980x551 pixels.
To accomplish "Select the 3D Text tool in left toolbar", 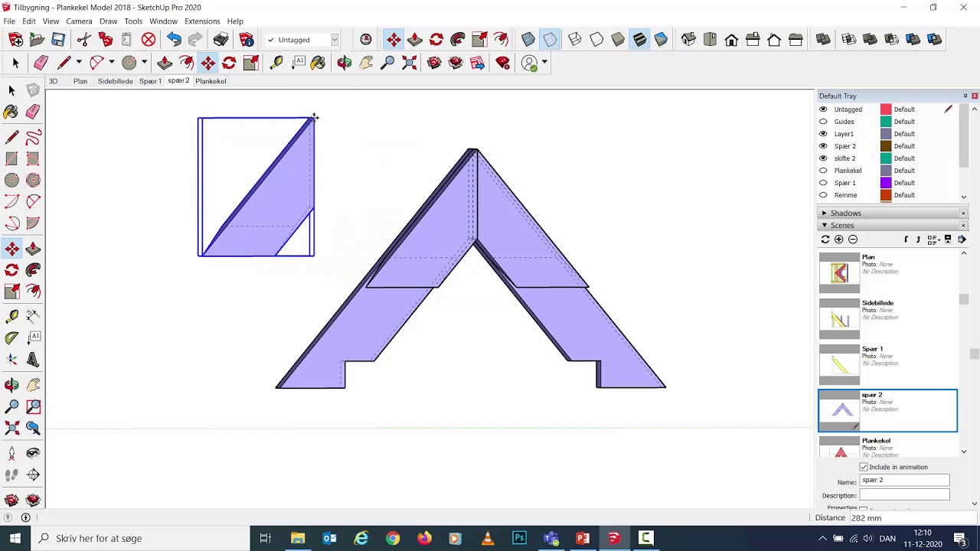I will click(x=33, y=360).
